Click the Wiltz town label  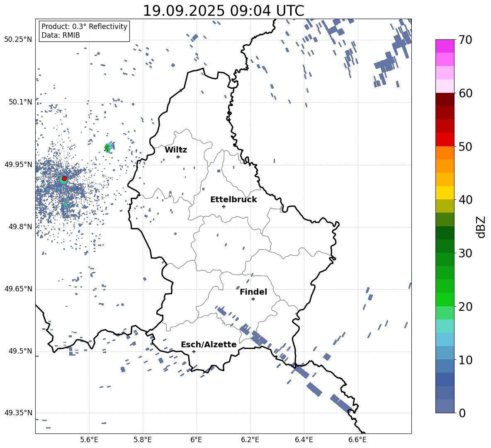(x=176, y=150)
